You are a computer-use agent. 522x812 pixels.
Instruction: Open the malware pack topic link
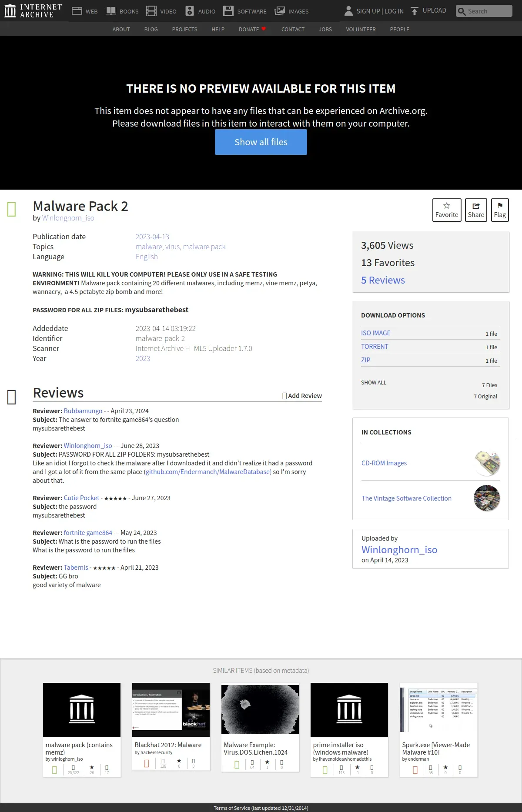(204, 247)
